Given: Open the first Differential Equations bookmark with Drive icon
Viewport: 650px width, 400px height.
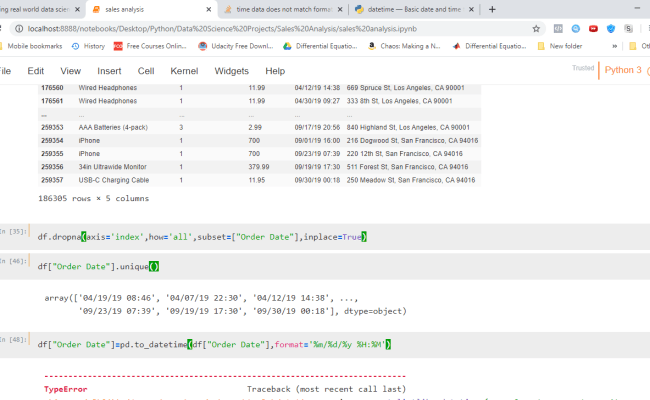Looking at the screenshot, I should 320,46.
